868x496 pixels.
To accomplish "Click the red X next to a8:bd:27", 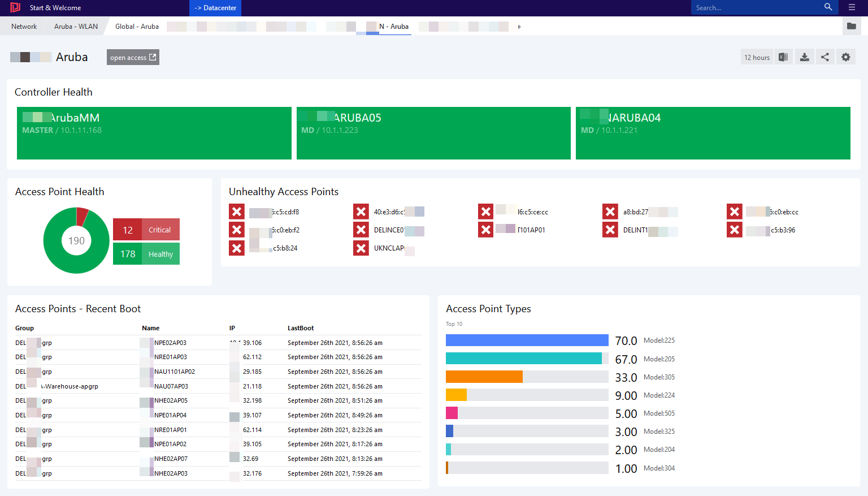I will pos(610,211).
